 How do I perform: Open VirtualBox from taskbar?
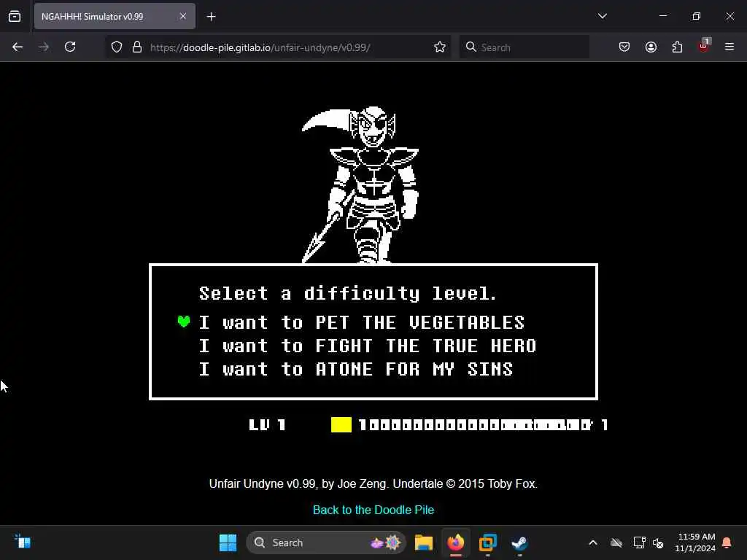[x=488, y=542]
